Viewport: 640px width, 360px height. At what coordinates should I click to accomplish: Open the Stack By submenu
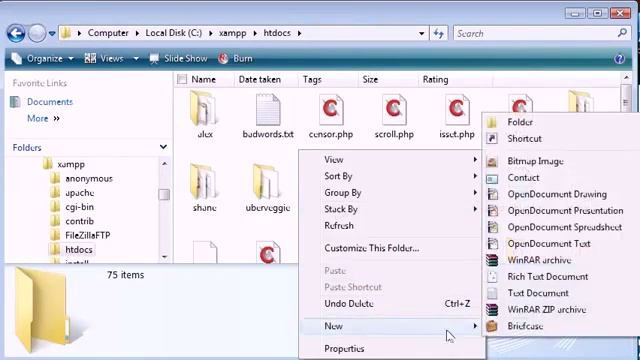392,209
